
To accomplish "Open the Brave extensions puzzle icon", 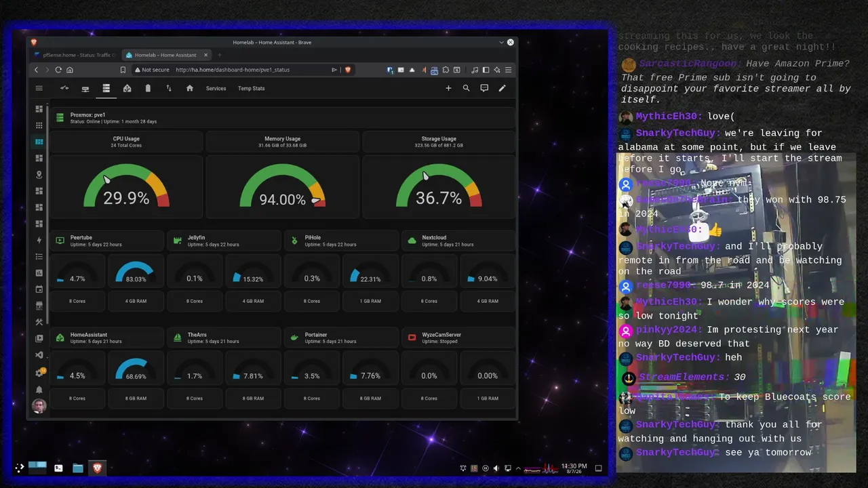I will 446,70.
